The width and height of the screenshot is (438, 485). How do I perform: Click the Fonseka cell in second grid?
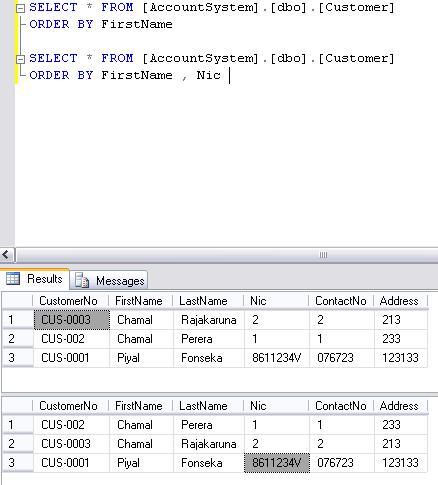click(x=209, y=463)
